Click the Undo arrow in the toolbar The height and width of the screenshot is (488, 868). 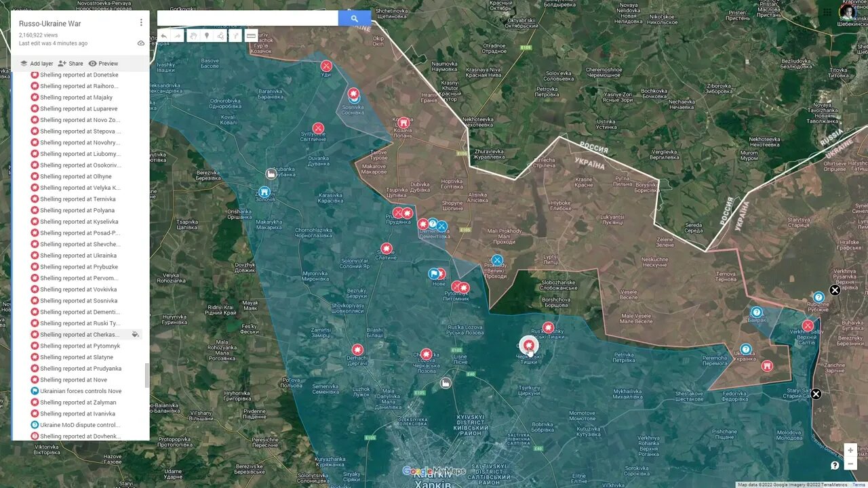[x=163, y=36]
